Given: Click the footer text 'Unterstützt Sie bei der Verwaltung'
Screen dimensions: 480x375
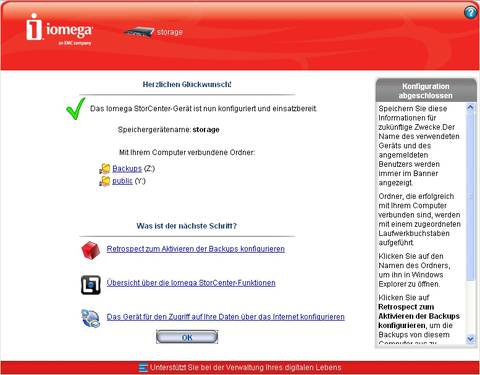Looking at the screenshot, I should 246,367.
